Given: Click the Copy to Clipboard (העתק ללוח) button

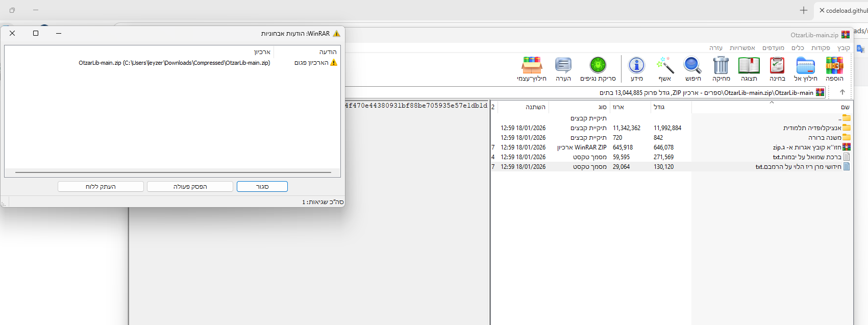Looking at the screenshot, I should click(101, 187).
